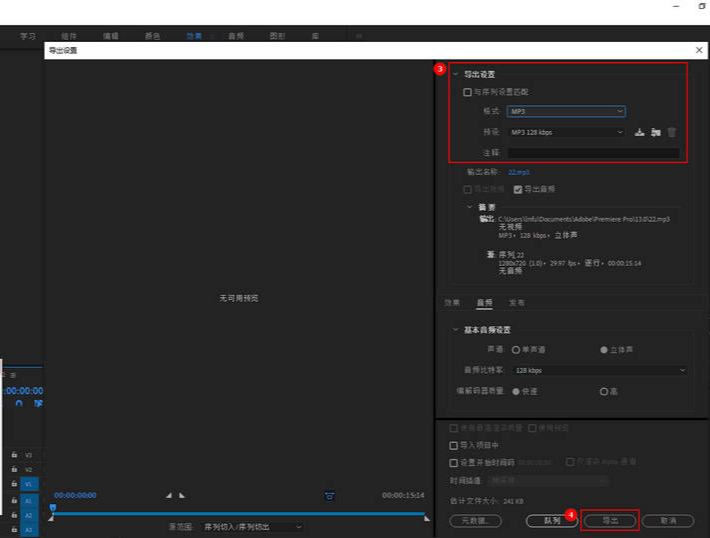
Task: Toggle the A1 track lock icon
Action: tap(14, 500)
